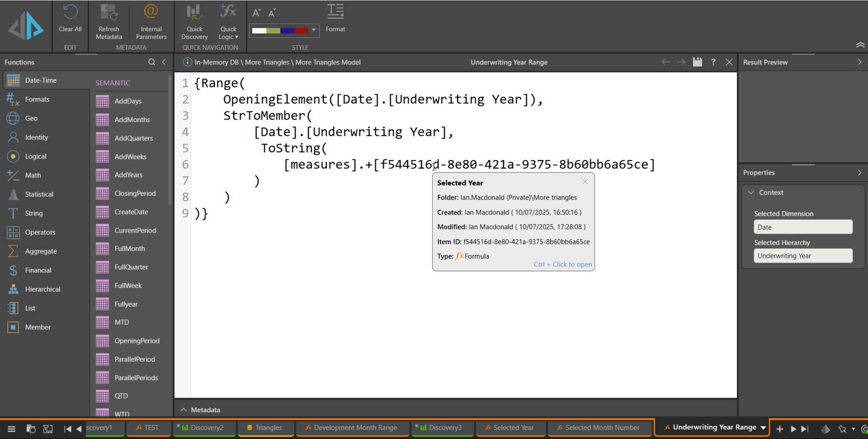This screenshot has height=439, width=868.
Task: Select the Date-Time function category
Action: tap(45, 80)
